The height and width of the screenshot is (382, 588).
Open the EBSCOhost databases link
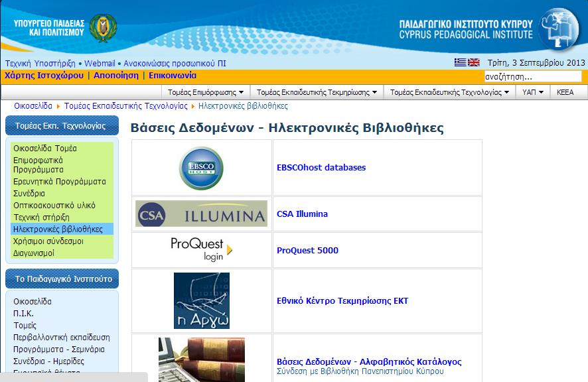321,168
